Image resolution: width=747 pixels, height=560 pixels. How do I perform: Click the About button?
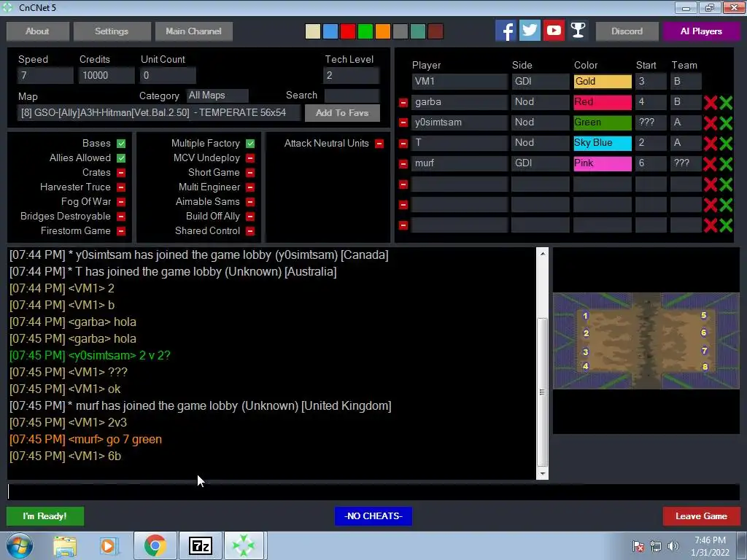click(38, 31)
